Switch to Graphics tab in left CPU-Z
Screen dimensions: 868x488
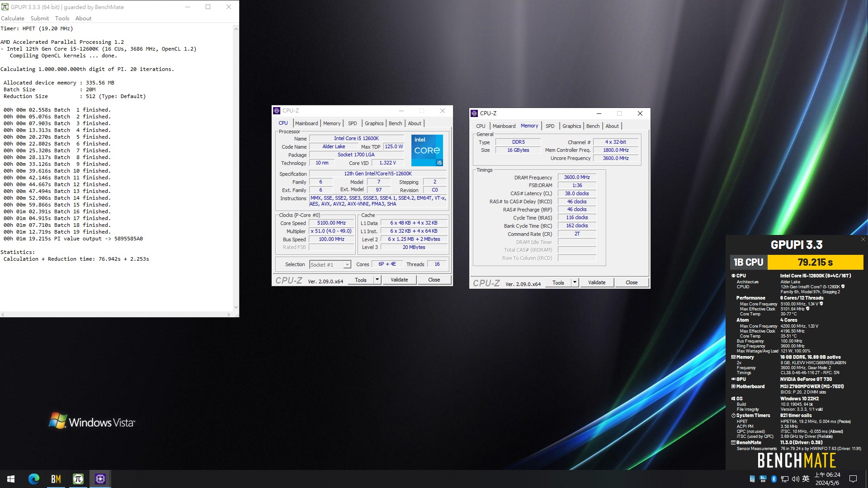(374, 123)
